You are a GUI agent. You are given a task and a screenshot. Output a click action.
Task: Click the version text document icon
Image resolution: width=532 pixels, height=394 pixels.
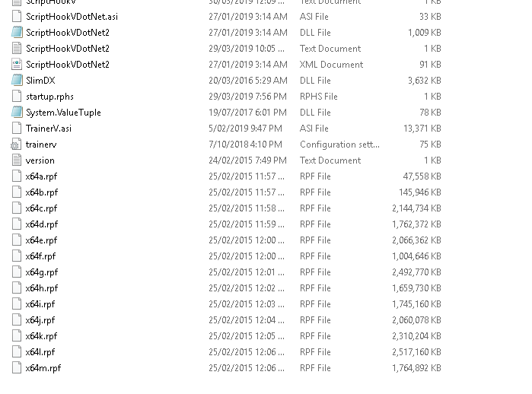pos(17,160)
